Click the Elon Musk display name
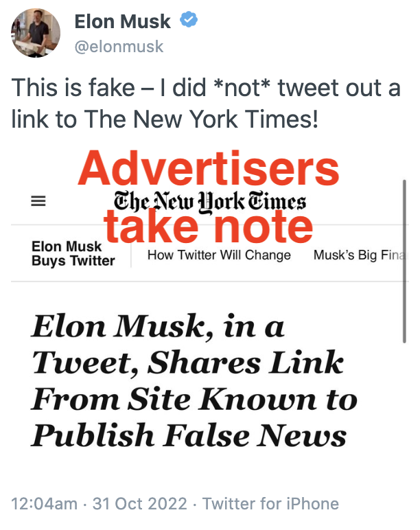This screenshot has width=420, height=530. pos(122,21)
